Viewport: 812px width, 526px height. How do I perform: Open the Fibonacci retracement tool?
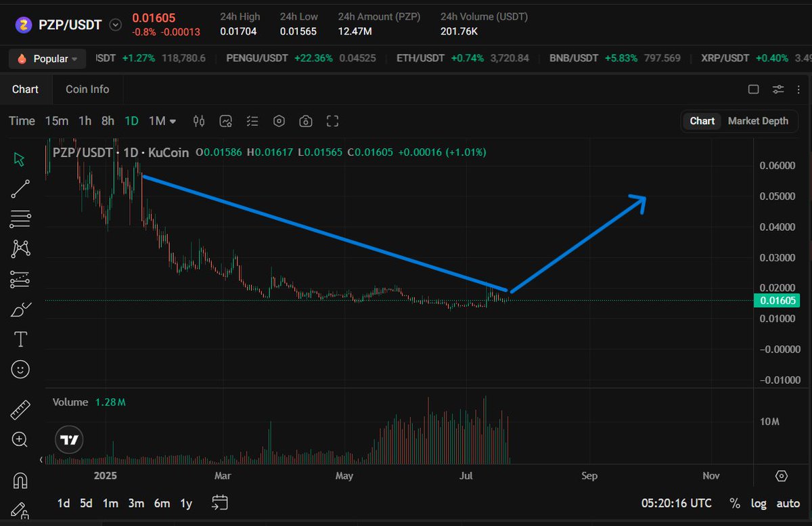tap(20, 219)
